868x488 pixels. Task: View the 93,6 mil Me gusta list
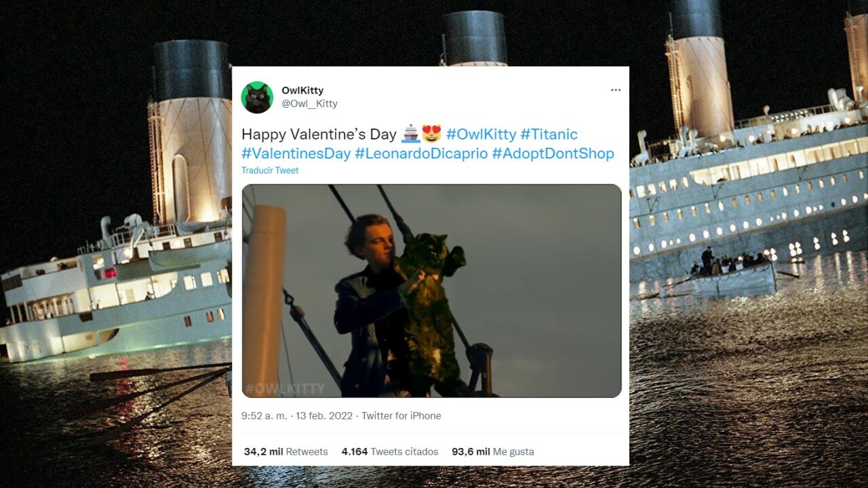tap(493, 451)
